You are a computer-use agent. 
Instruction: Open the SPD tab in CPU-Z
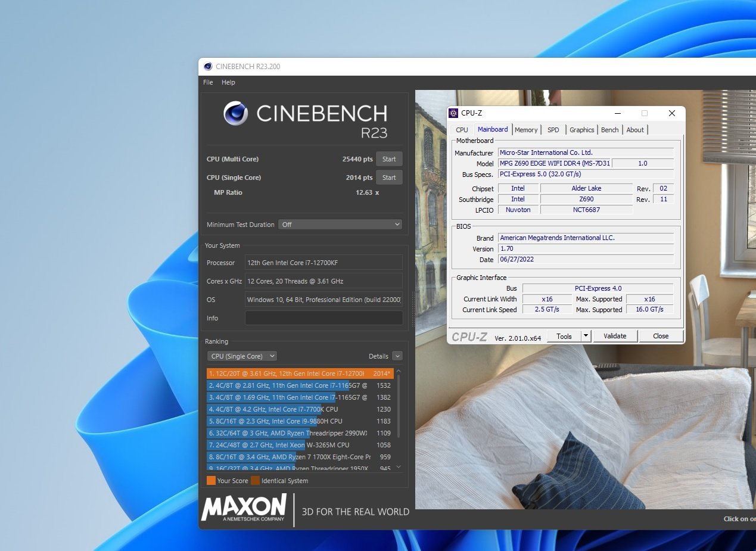tap(553, 130)
